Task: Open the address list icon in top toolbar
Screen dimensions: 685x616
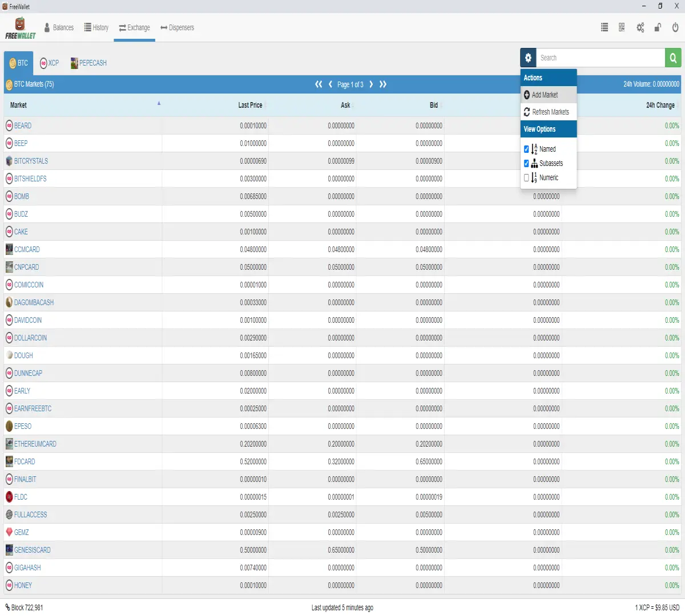Action: tap(605, 27)
